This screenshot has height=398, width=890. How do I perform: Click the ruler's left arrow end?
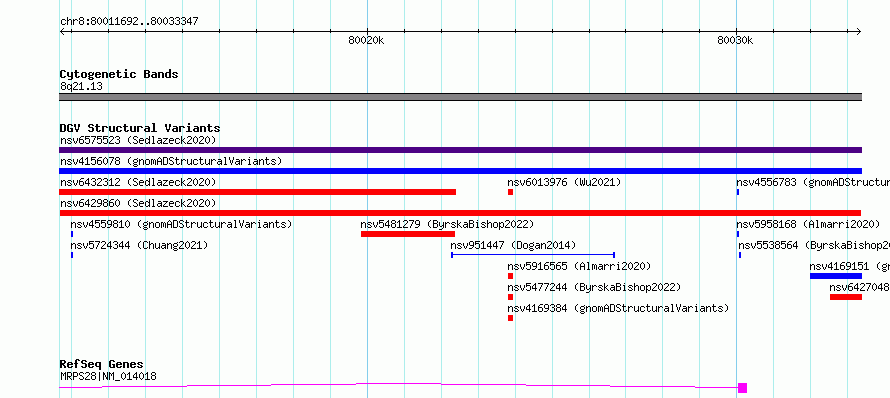click(x=63, y=32)
